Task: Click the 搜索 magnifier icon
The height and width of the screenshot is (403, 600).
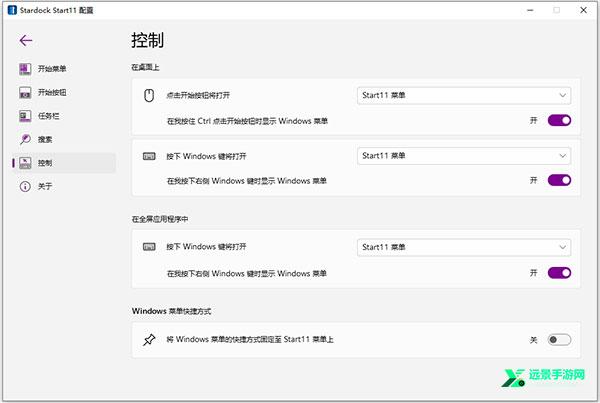Action: [25, 139]
